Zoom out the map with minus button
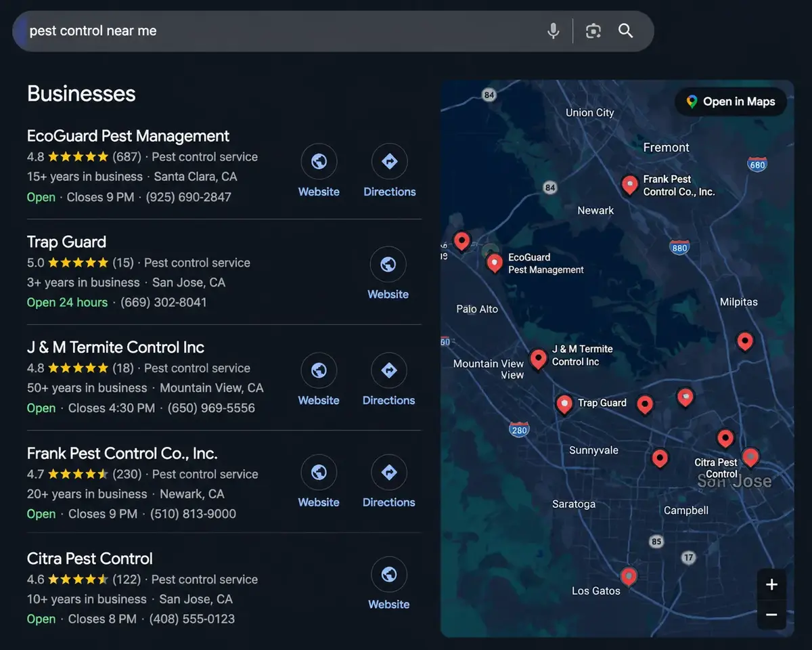 [771, 615]
